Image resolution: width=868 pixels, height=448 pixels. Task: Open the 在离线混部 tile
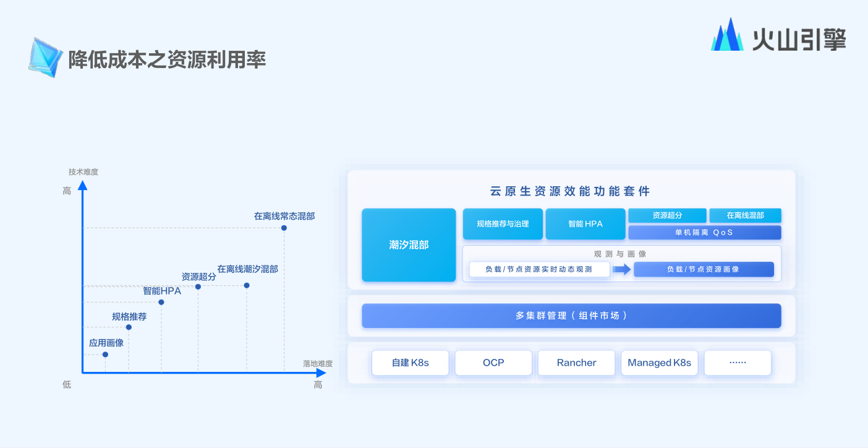pyautogui.click(x=745, y=215)
